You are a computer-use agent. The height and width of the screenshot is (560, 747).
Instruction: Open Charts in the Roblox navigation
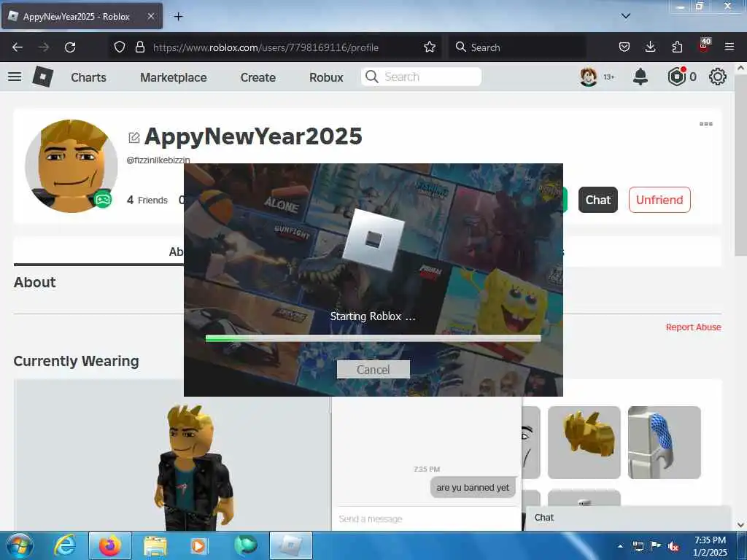88,77
